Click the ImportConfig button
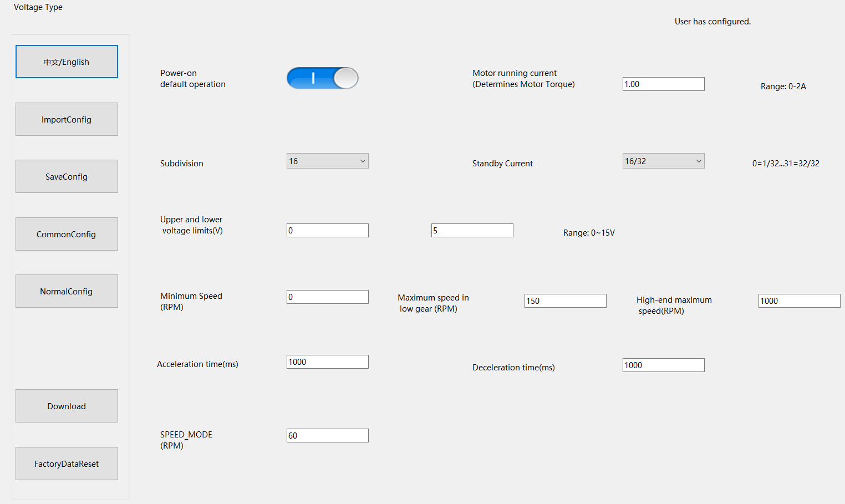 pyautogui.click(x=67, y=119)
